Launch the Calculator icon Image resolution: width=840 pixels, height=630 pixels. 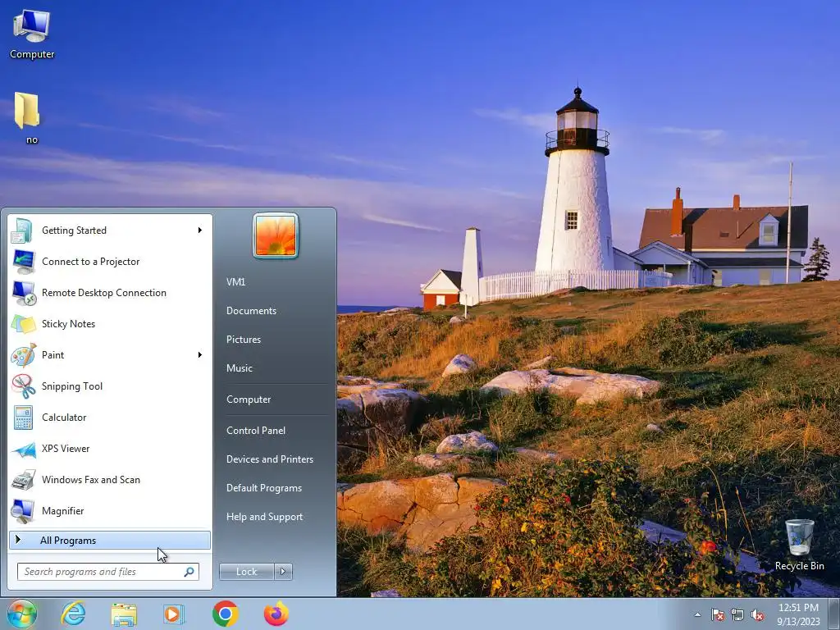(x=23, y=418)
